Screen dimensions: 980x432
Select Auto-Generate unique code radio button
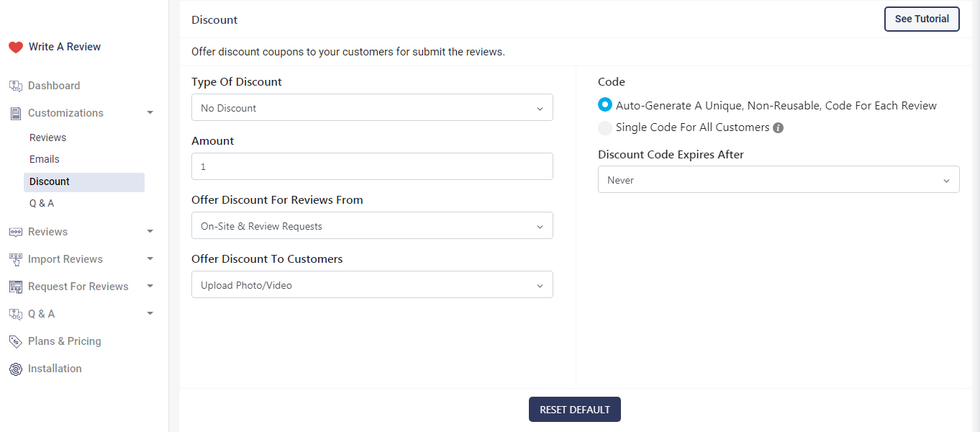click(605, 105)
